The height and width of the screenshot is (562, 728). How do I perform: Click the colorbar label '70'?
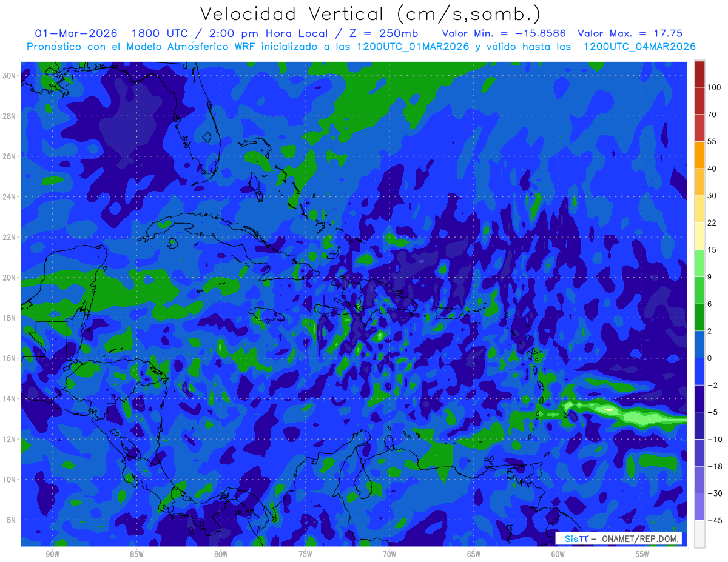(x=713, y=114)
